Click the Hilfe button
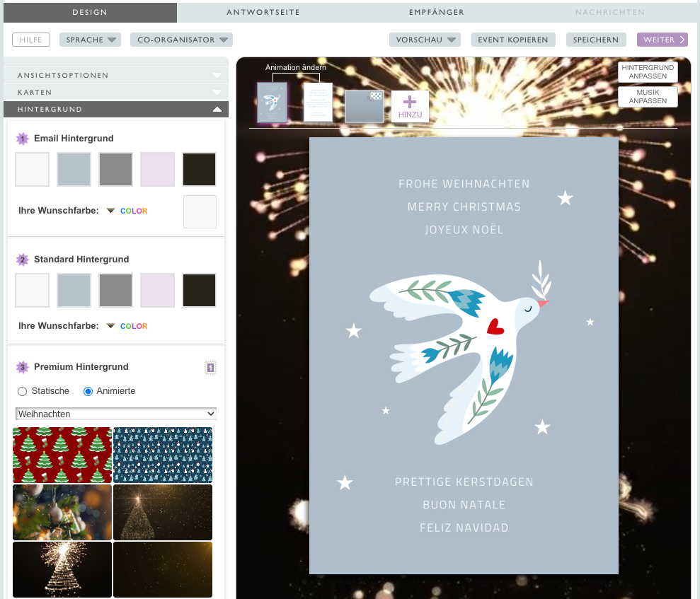Screen dimensions: 700x599 coord(31,40)
